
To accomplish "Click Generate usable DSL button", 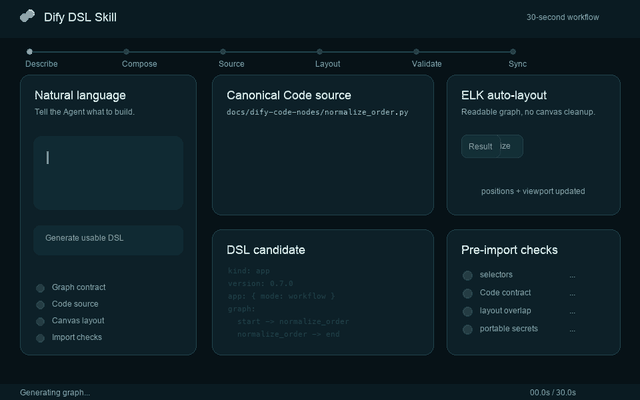I will pos(108,240).
